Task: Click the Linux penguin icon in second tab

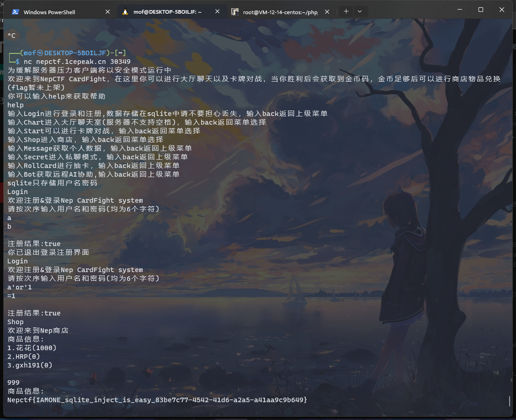Action: (x=125, y=12)
